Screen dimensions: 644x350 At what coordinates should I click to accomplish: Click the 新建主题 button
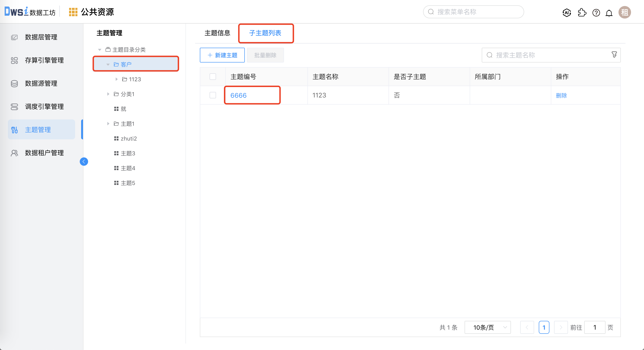pos(222,55)
